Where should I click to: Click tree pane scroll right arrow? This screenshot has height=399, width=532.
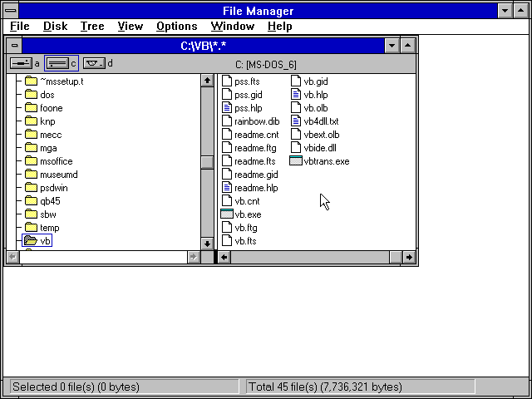tap(194, 257)
